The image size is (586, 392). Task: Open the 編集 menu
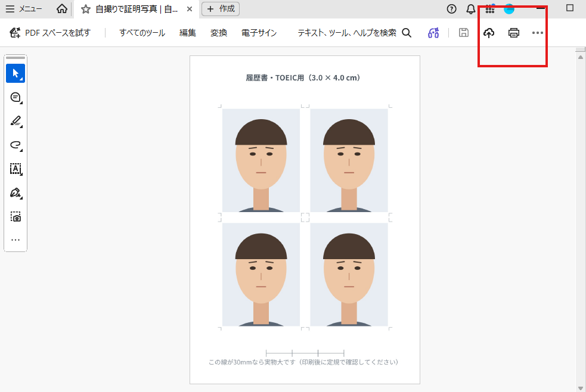pos(188,33)
